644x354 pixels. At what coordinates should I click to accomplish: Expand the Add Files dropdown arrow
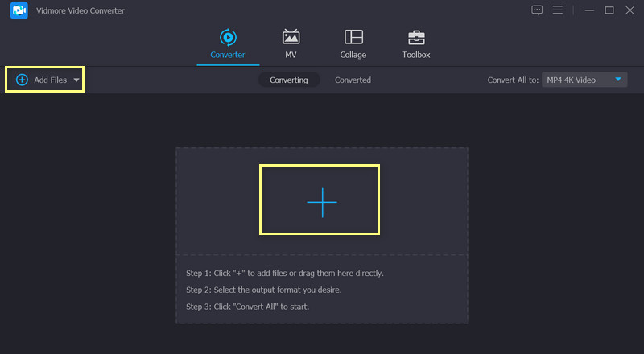(76, 80)
